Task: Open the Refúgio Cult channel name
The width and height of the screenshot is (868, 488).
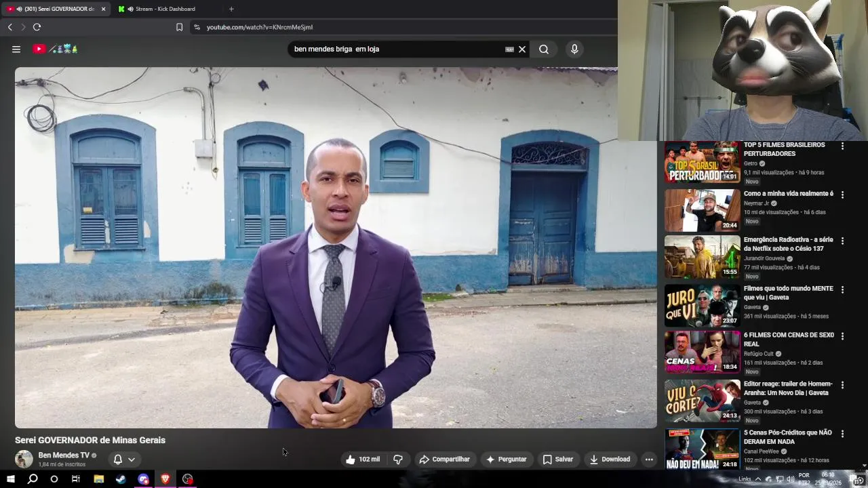Action: (x=759, y=353)
